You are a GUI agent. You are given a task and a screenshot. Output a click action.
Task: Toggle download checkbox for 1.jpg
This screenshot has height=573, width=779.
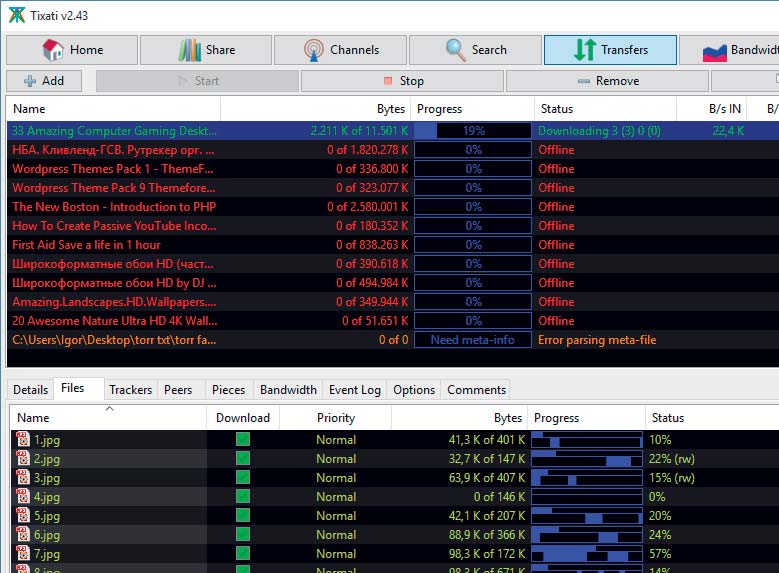pyautogui.click(x=243, y=439)
